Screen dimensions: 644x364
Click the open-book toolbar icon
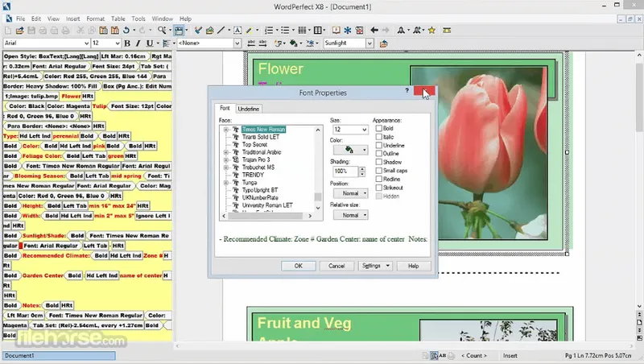336,31
